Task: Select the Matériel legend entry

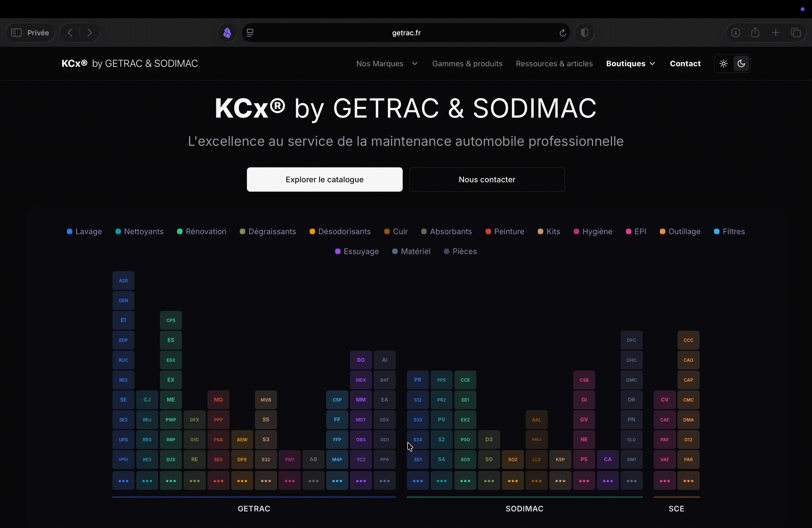Action: pos(411,251)
